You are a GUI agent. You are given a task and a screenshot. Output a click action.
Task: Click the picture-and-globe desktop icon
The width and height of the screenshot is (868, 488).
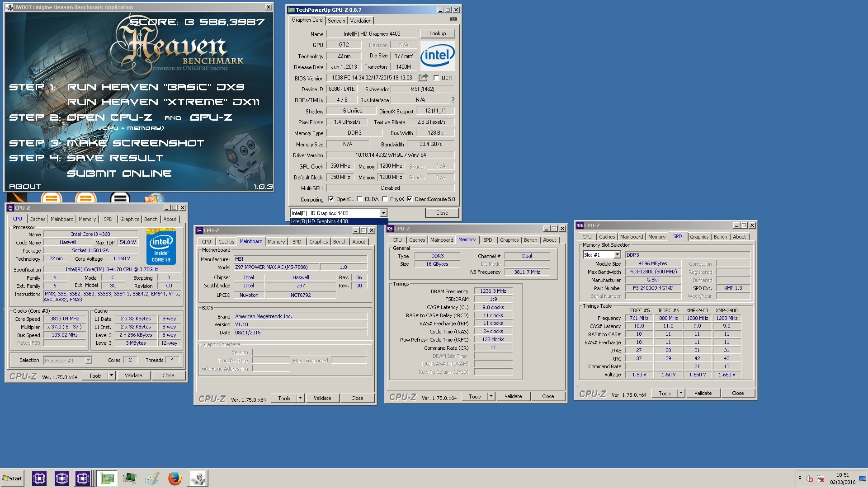(x=154, y=198)
